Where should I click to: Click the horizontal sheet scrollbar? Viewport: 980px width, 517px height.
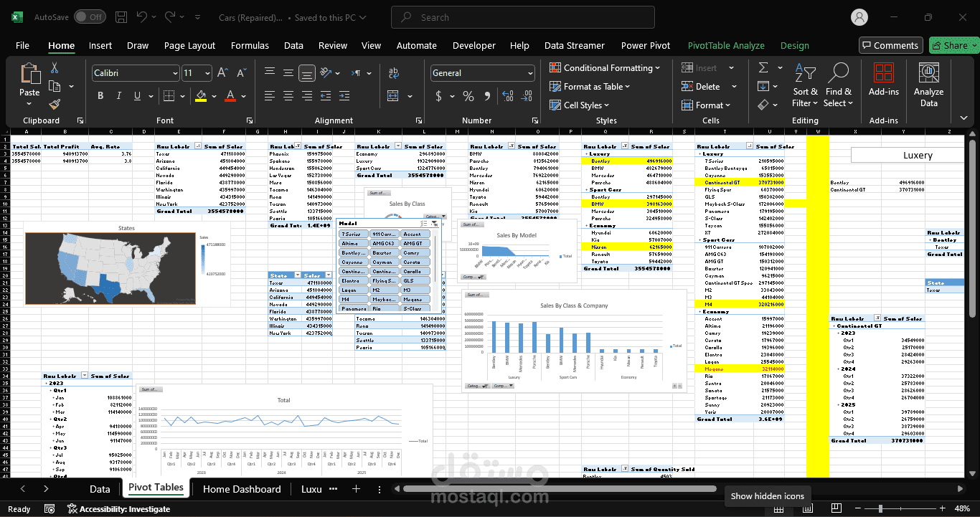[560, 489]
